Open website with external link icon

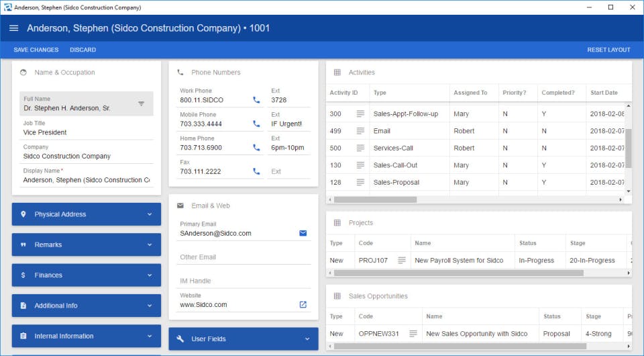click(x=303, y=304)
